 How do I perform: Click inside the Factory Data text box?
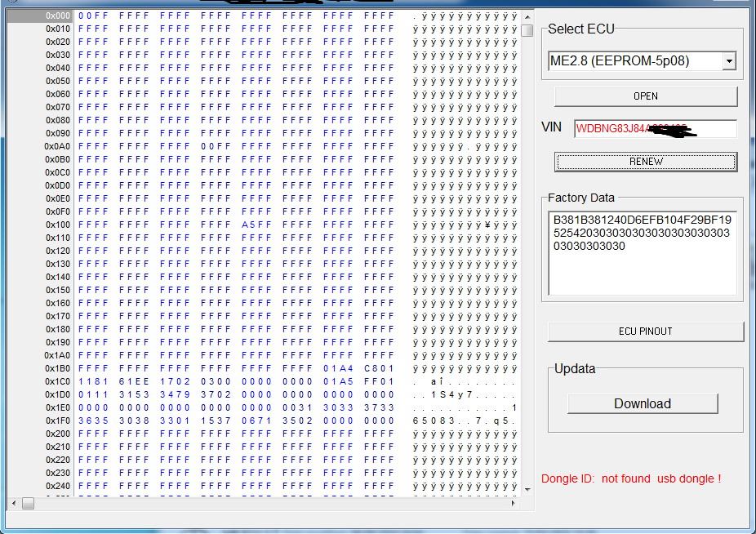coord(642,253)
